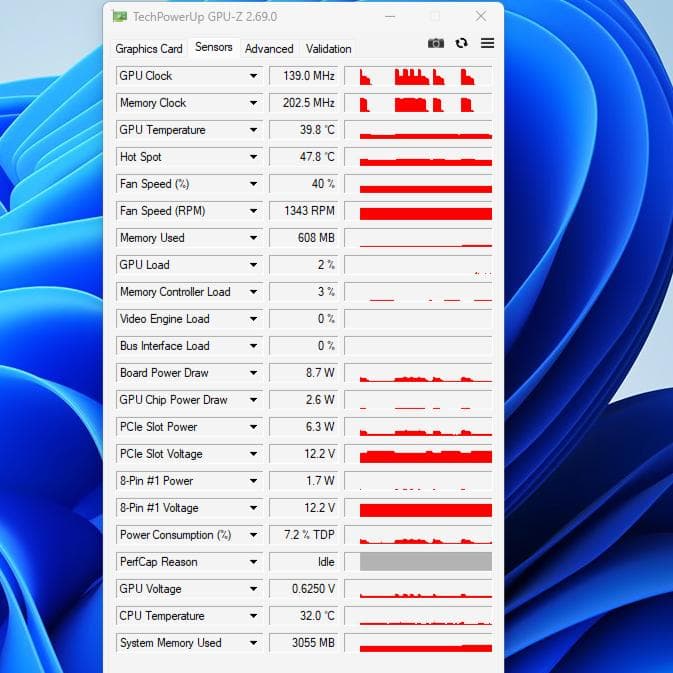Viewport: 673px width, 673px height.
Task: Select the 39.8 °C GPU Temperature reading
Action: (x=303, y=130)
